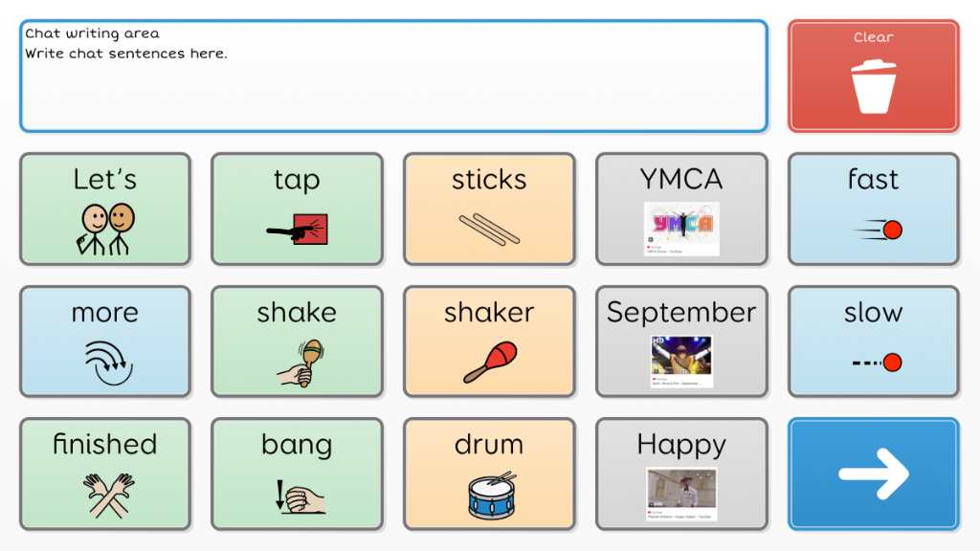Select the "Let's" two-people symbol cell
This screenshot has width=980, height=551.
click(x=105, y=209)
